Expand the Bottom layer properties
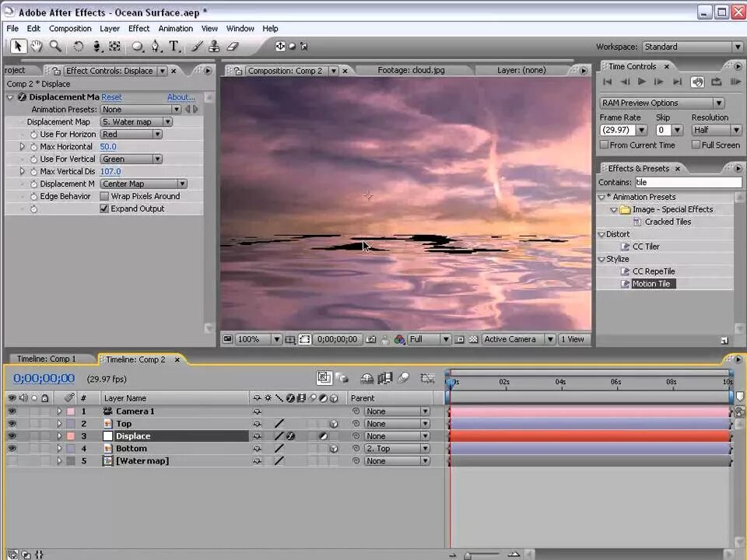 pyautogui.click(x=59, y=449)
